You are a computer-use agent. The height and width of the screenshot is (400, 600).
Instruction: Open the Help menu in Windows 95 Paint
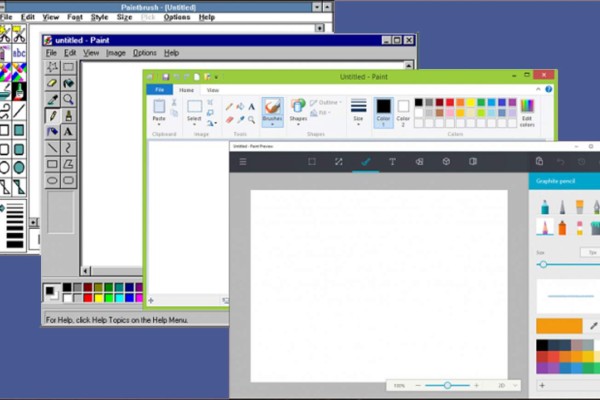click(171, 53)
